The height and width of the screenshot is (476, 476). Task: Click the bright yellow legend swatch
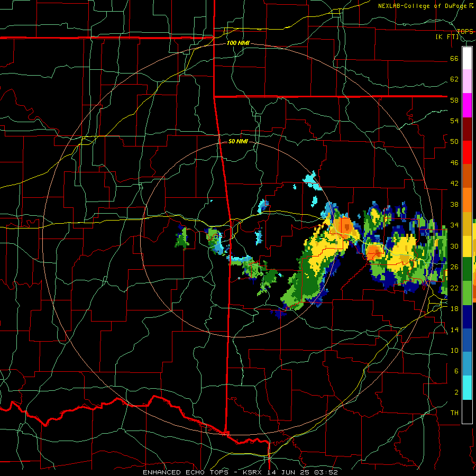point(467,245)
